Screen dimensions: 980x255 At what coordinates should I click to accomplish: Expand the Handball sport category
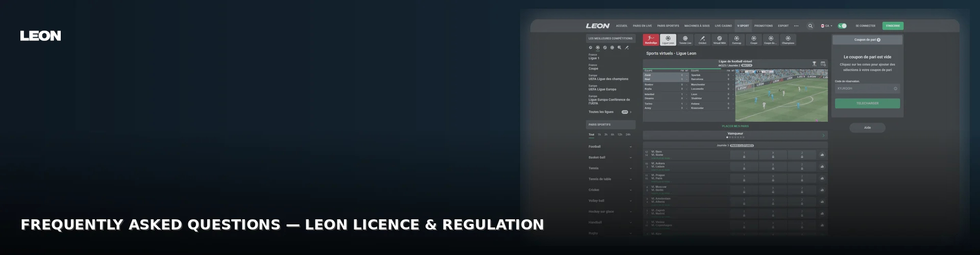click(610, 222)
